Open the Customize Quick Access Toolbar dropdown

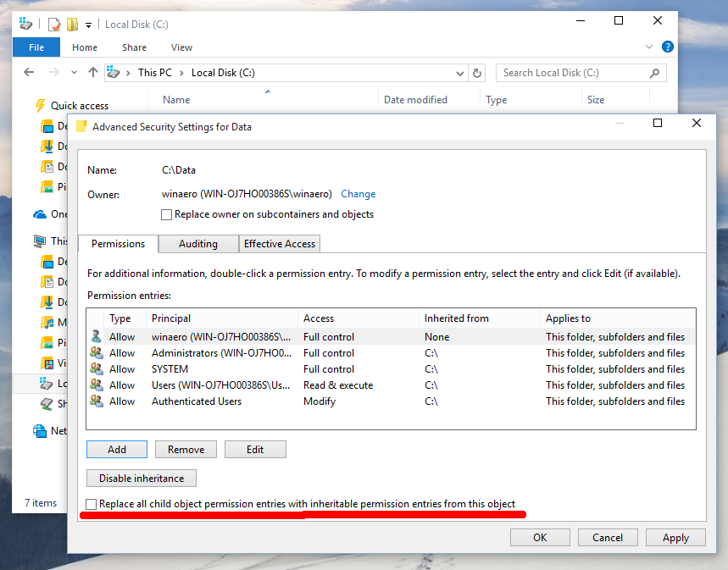(87, 24)
